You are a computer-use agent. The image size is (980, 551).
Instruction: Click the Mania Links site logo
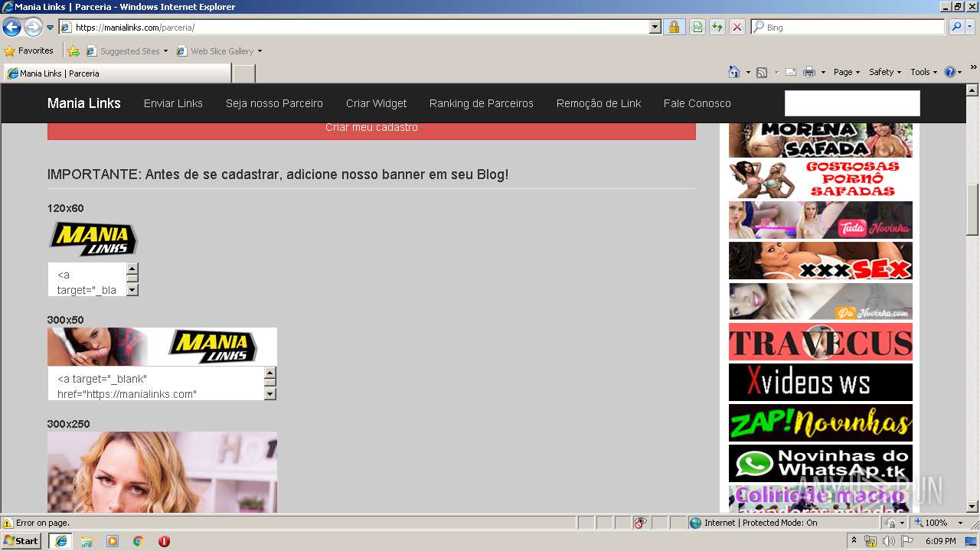tap(84, 103)
